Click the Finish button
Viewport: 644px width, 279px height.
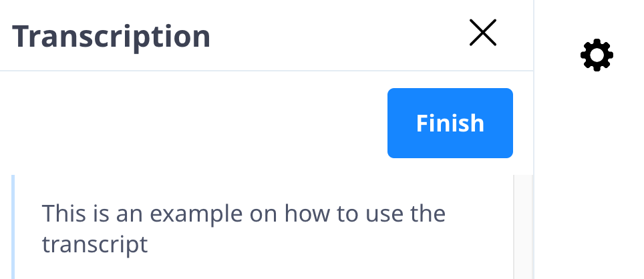coord(450,123)
